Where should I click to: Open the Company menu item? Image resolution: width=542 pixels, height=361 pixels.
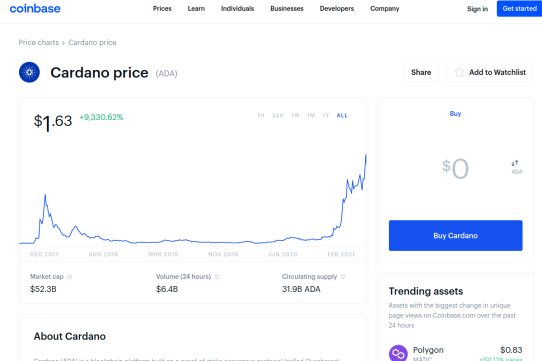click(x=385, y=9)
